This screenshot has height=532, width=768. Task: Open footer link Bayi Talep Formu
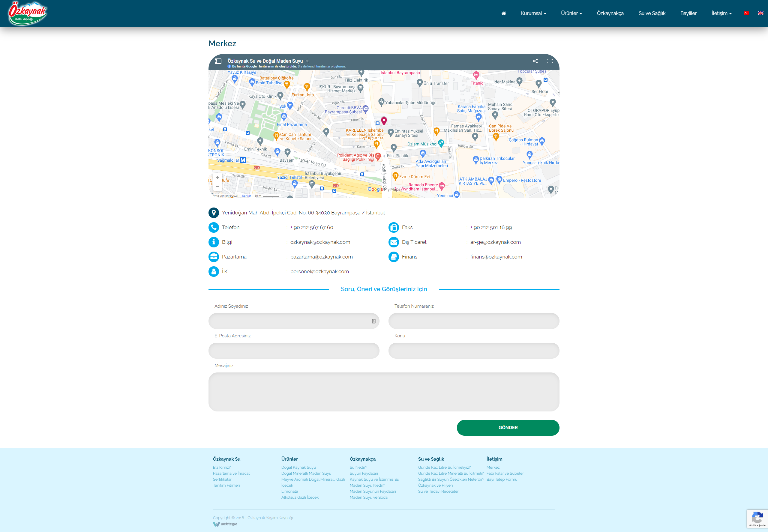click(x=502, y=479)
